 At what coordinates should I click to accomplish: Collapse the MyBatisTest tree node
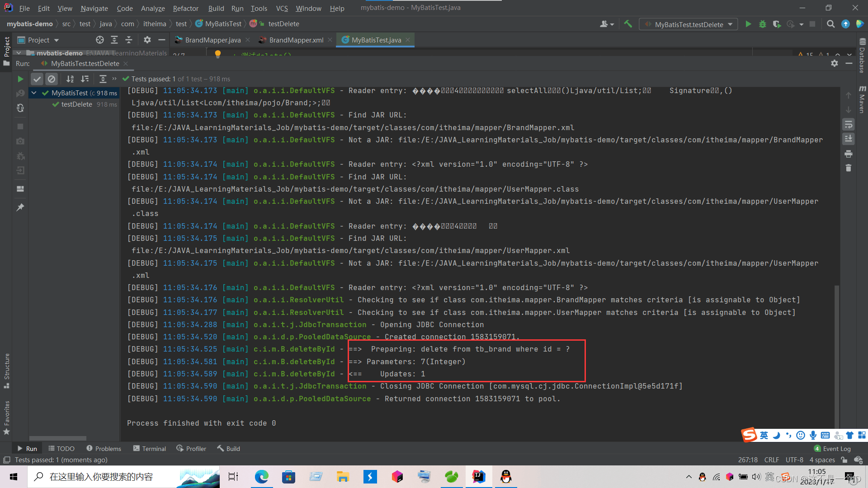point(34,93)
